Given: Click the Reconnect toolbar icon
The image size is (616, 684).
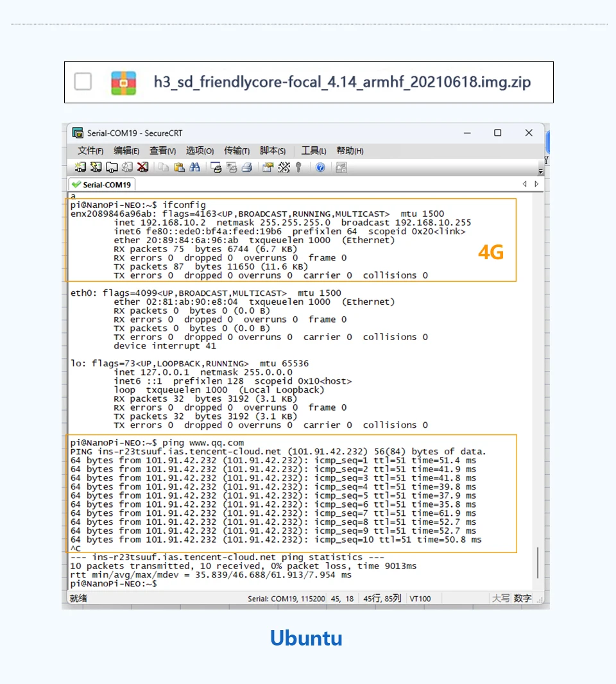Looking at the screenshot, I should point(128,167).
